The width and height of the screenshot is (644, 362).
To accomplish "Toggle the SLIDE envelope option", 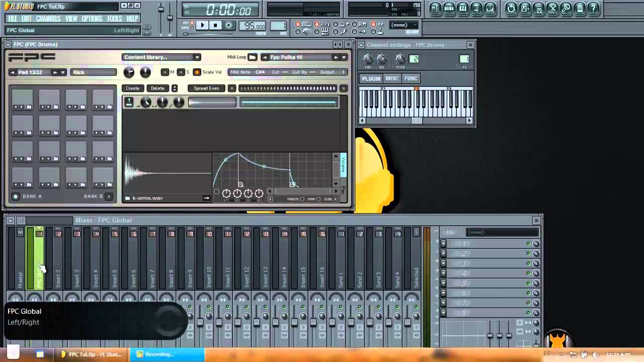I will (336, 199).
